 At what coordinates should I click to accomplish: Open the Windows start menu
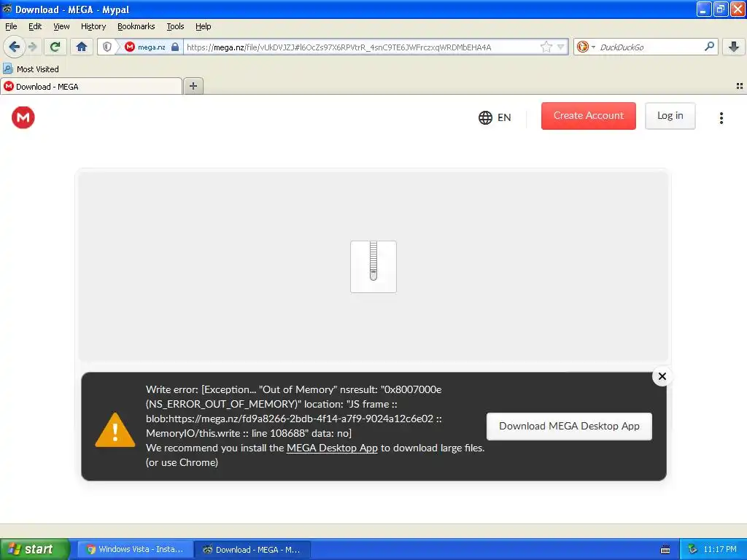click(x=34, y=550)
